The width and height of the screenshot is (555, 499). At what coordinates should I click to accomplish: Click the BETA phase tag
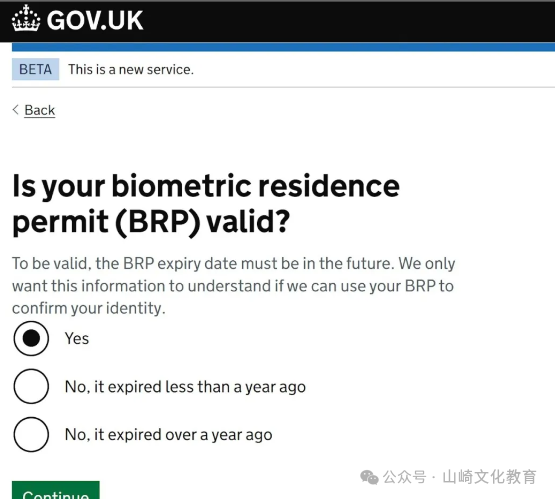coord(35,69)
